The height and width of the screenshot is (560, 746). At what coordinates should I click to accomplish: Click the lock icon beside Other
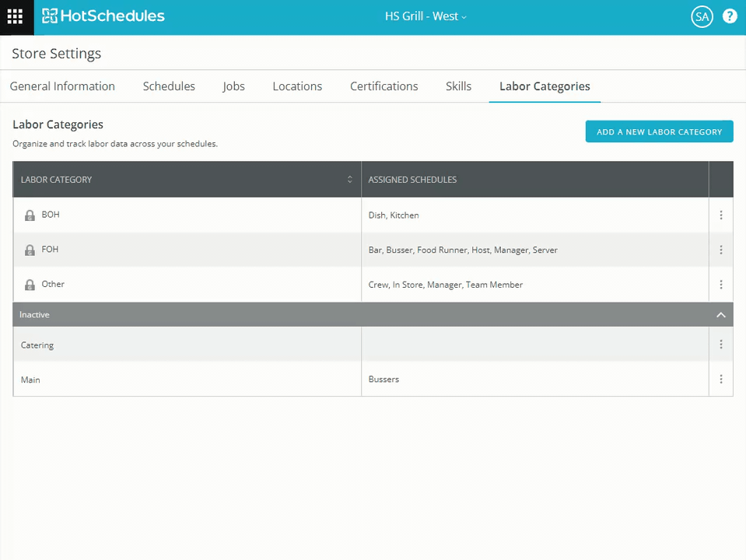(x=30, y=285)
